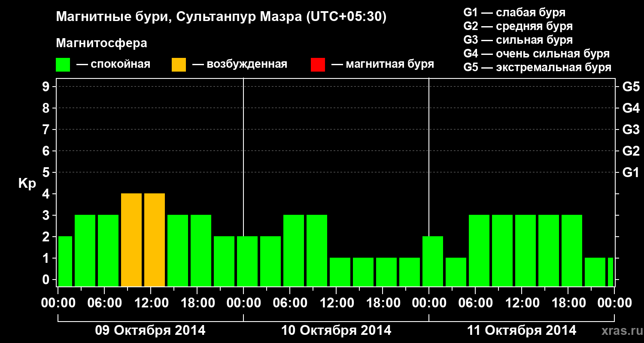Click the Kp axis value 5

[x=47, y=172]
